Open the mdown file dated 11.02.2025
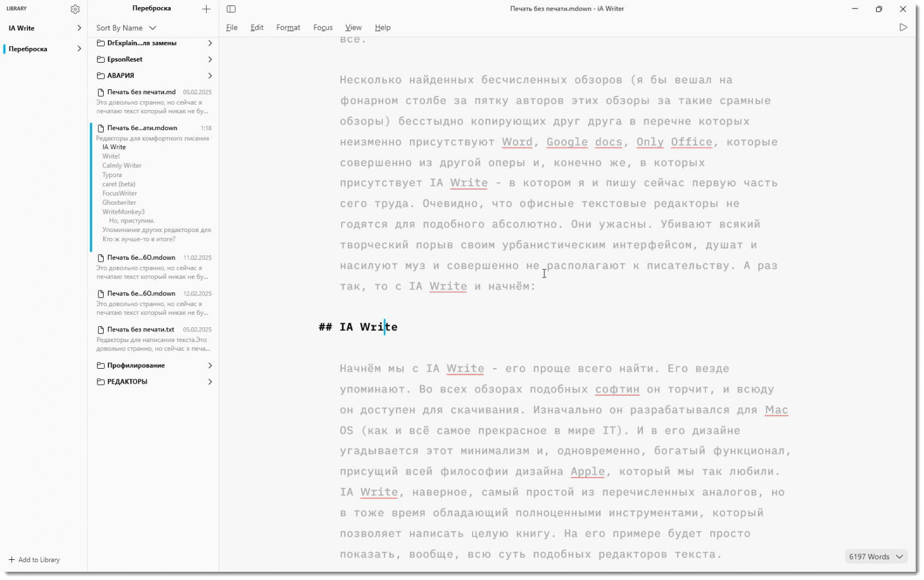 pos(154,267)
